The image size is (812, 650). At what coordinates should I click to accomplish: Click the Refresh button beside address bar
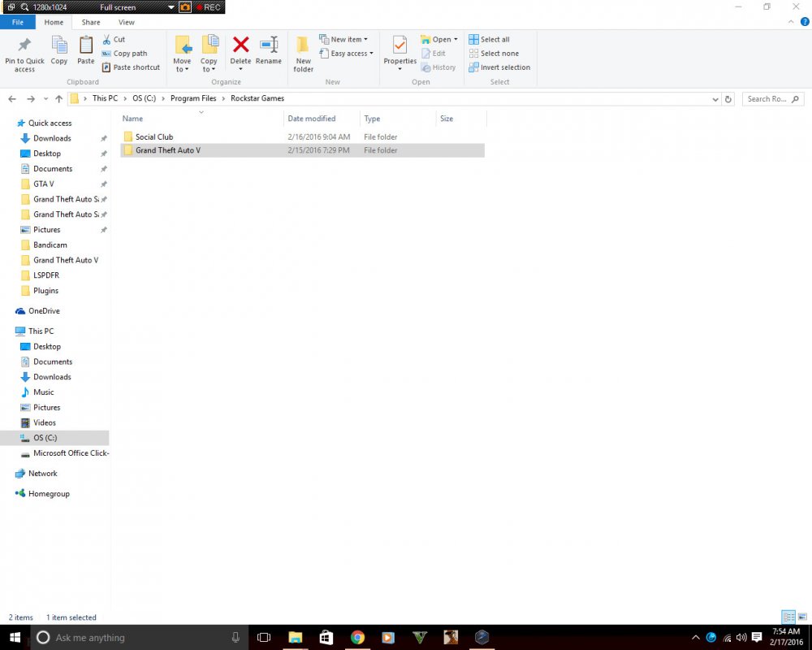click(728, 99)
